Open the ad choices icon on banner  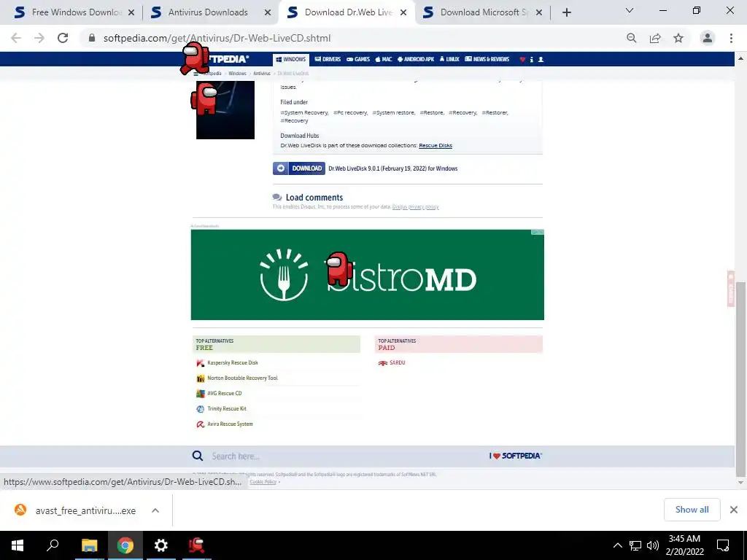point(538,233)
